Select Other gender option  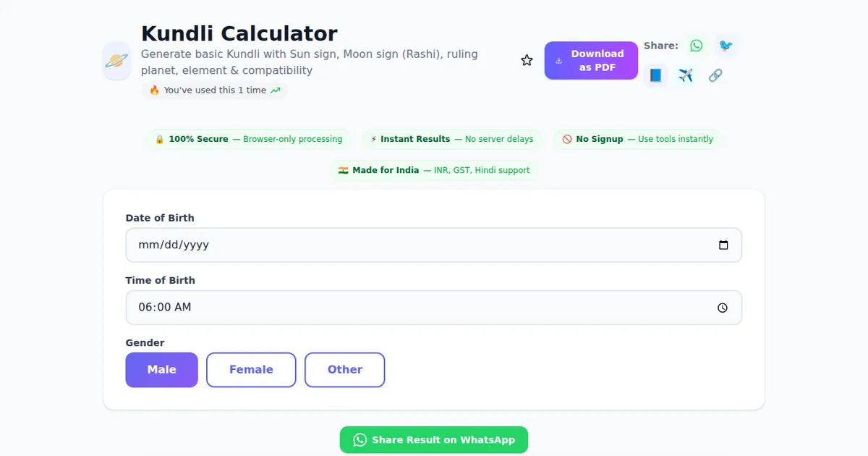tap(344, 370)
